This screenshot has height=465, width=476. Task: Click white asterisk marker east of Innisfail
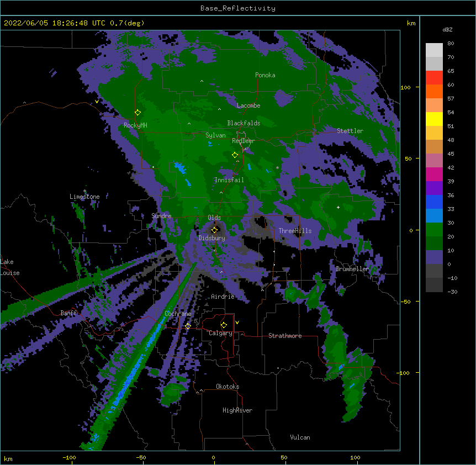click(x=277, y=167)
